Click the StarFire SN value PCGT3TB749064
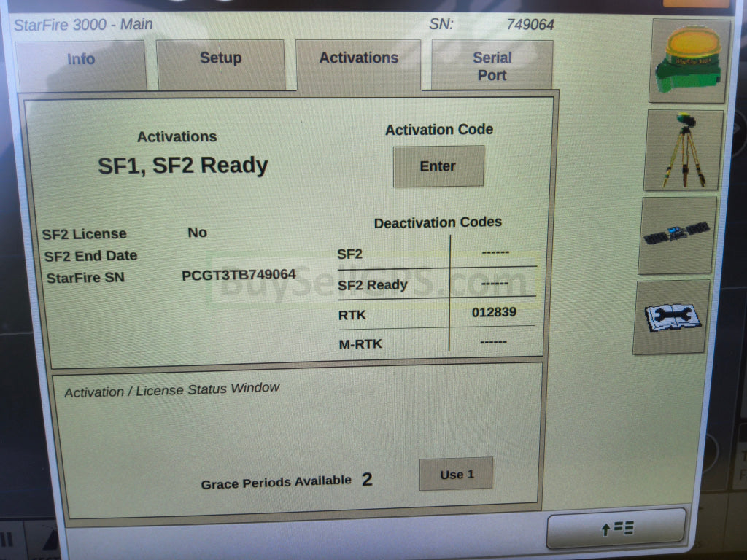Screen dimensions: 747x560 tap(239, 275)
